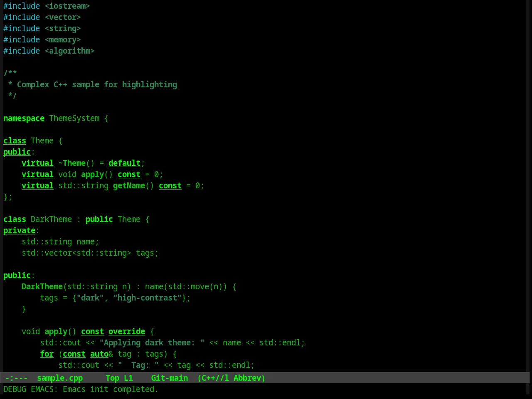Click 'std::move(n)' in constructor initializer
Image resolution: width=532 pixels, height=399 pixels.
(x=195, y=286)
